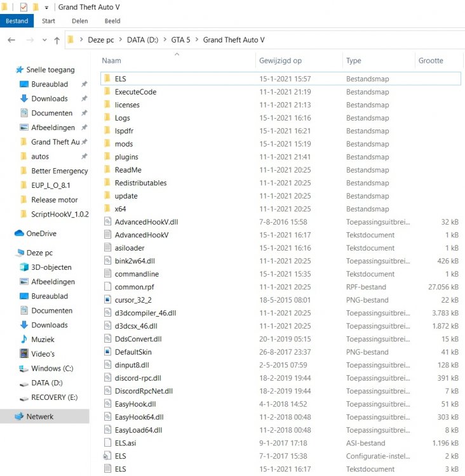
Task: Click the Video's film icon
Action: pyautogui.click(x=24, y=354)
